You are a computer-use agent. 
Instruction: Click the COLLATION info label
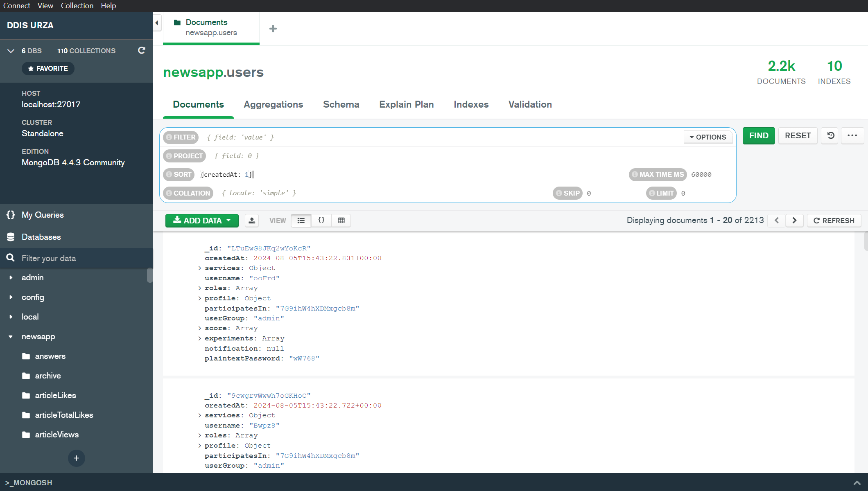(x=188, y=193)
